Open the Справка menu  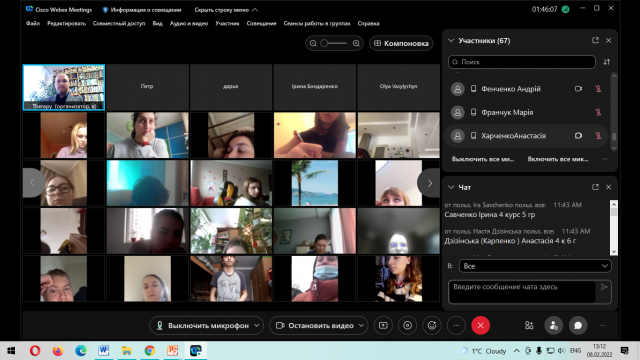tap(369, 23)
